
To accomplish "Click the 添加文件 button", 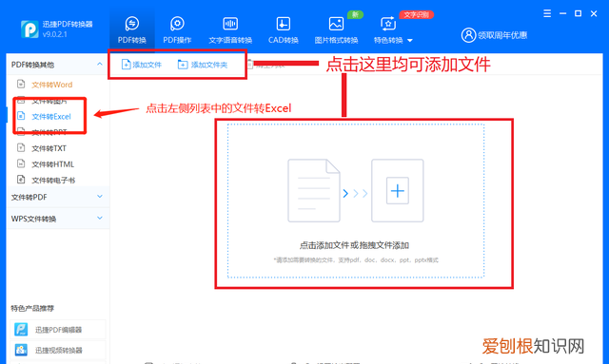I will pyautogui.click(x=142, y=65).
